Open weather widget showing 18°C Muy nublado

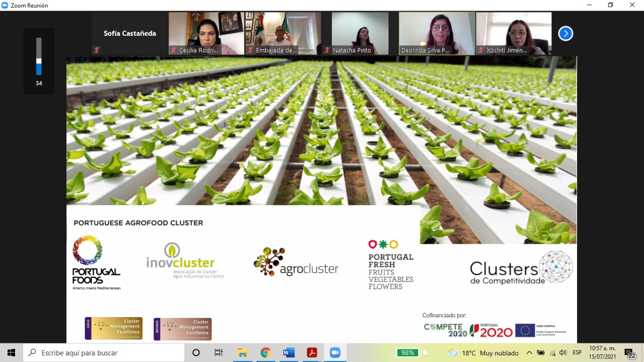point(484,352)
